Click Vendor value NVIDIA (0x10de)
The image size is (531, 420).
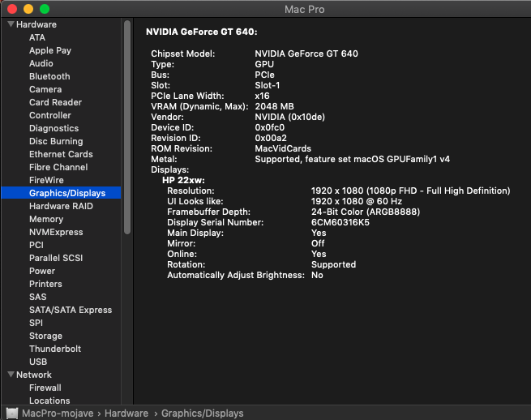tap(289, 117)
